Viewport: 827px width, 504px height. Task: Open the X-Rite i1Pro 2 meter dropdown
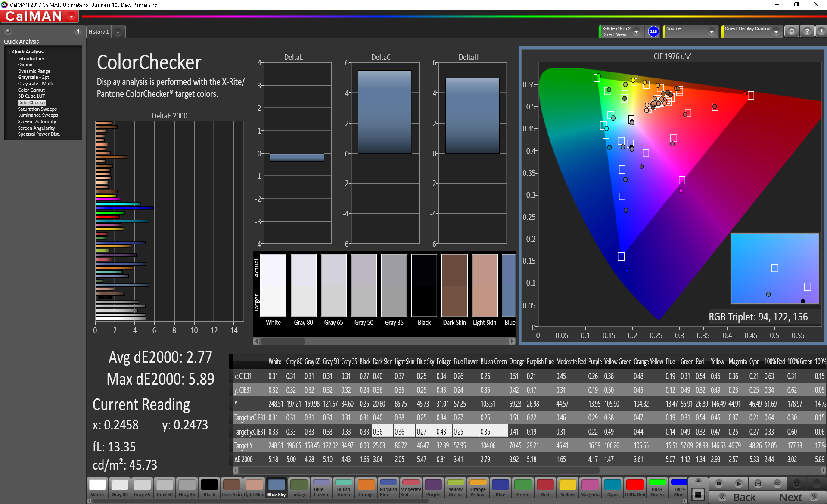(x=636, y=32)
